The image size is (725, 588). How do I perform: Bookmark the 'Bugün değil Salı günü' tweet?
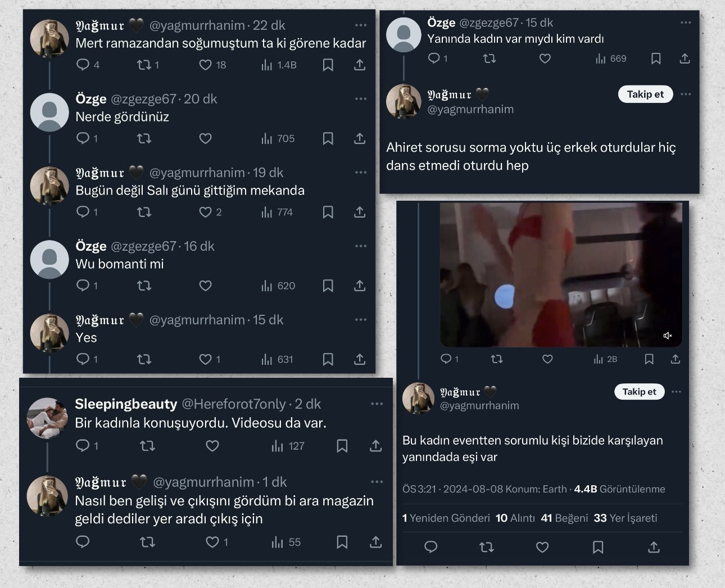[328, 212]
